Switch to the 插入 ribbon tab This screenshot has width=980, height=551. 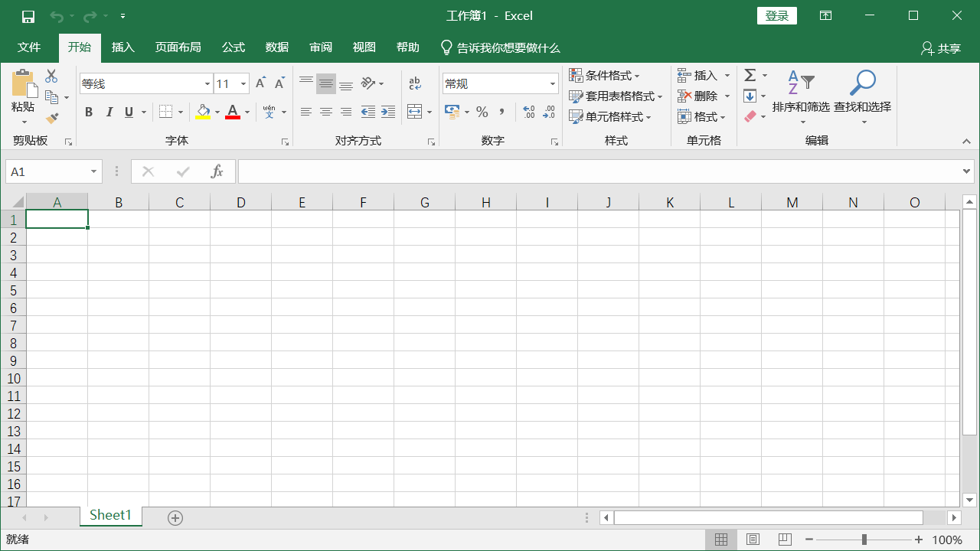[122, 47]
